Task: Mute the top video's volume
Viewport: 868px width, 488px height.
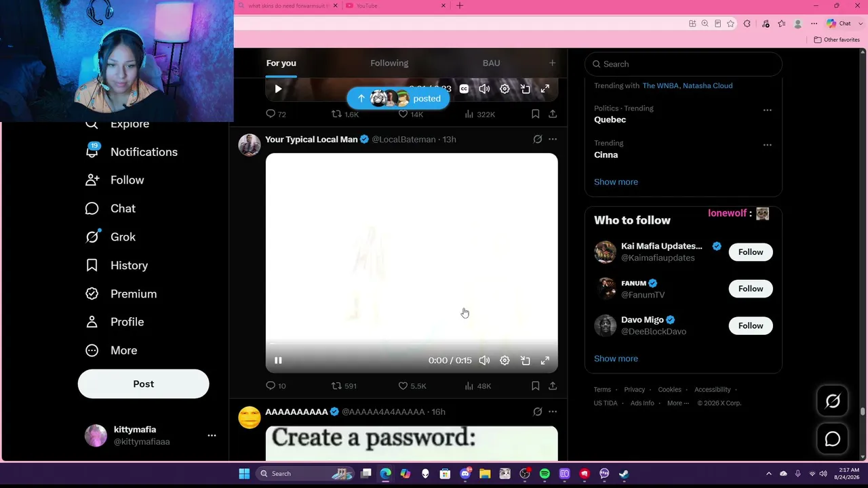Action: (x=484, y=89)
